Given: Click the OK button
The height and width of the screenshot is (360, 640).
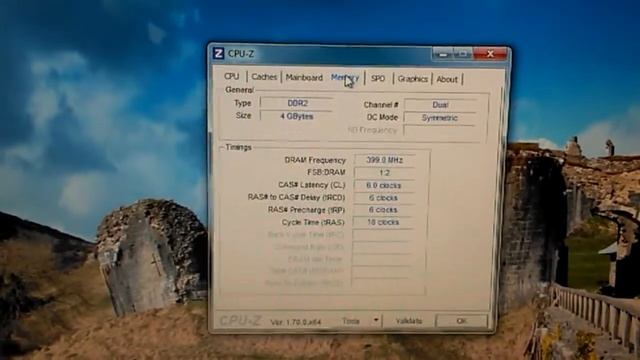Looking at the screenshot, I should 461,321.
